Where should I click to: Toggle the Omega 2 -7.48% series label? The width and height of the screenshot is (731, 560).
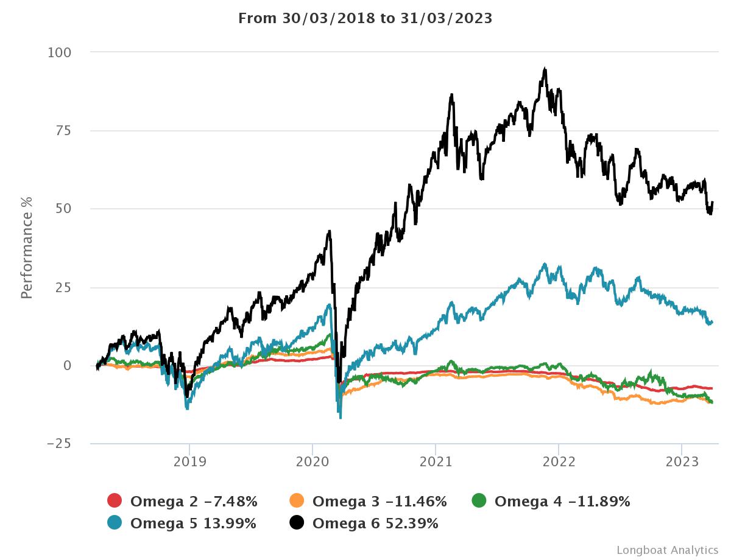[x=193, y=502]
